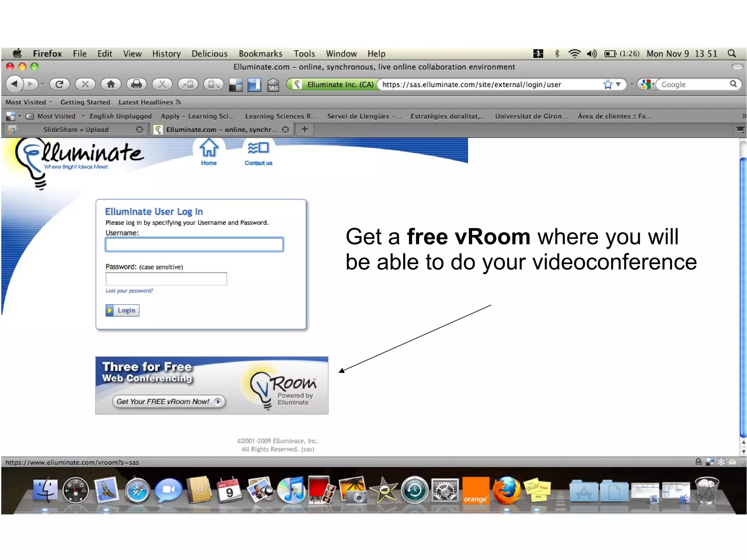Click the Lost your password link

pos(129,291)
